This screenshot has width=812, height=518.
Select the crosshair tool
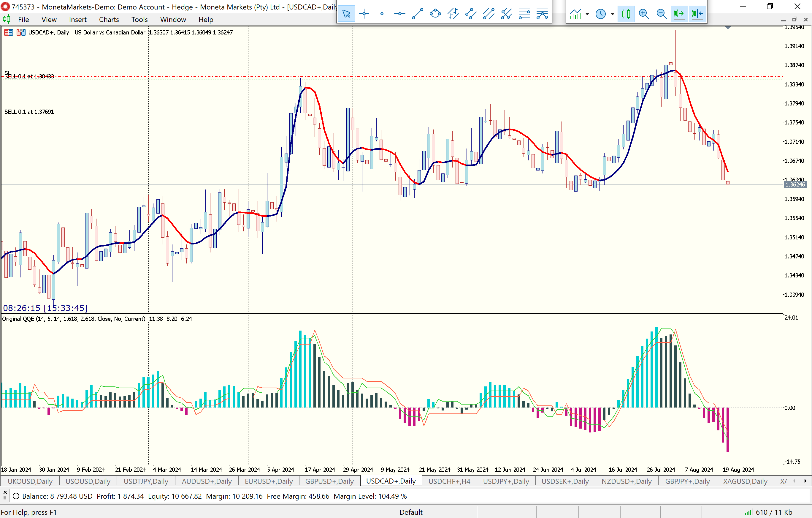364,14
